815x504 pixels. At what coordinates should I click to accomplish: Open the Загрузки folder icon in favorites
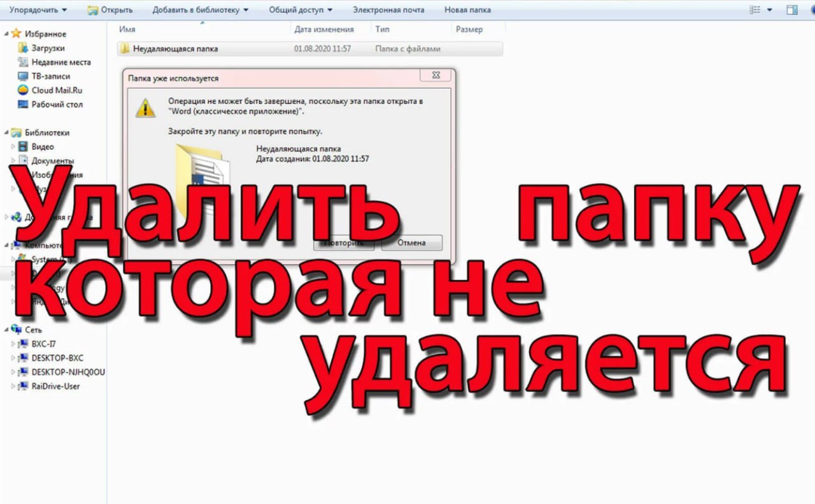(23, 48)
